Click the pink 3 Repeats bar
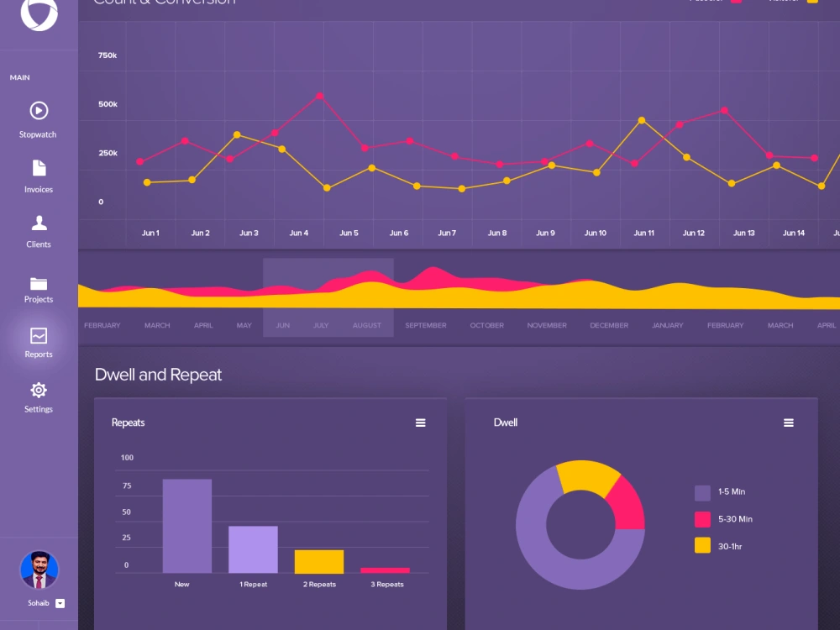 point(386,570)
